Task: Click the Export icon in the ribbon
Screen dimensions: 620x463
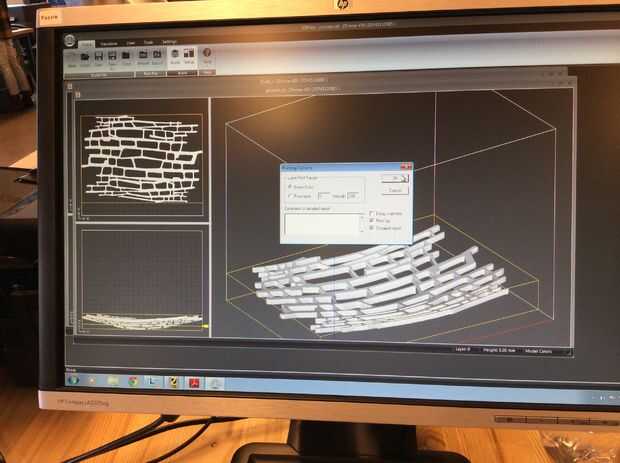Action: click(157, 55)
